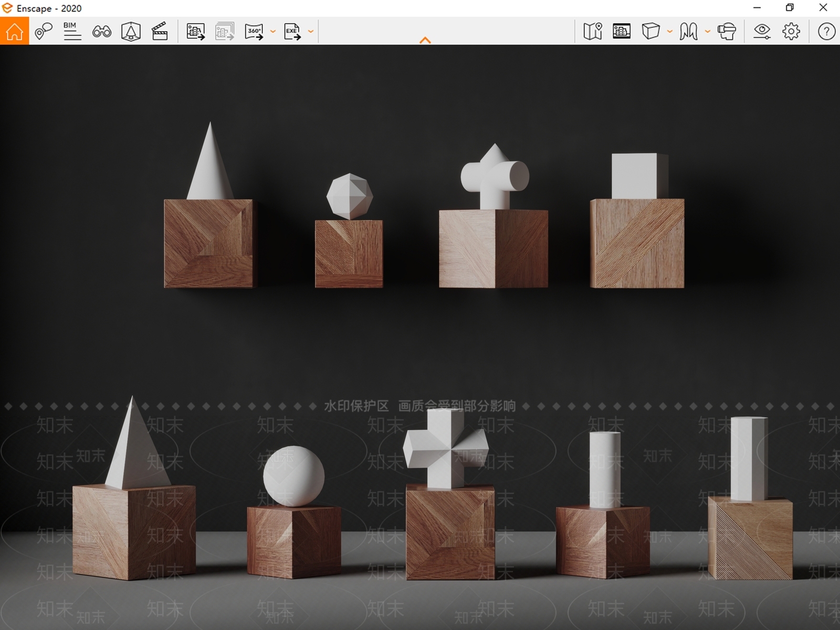Enable VR headset mode

click(x=727, y=31)
